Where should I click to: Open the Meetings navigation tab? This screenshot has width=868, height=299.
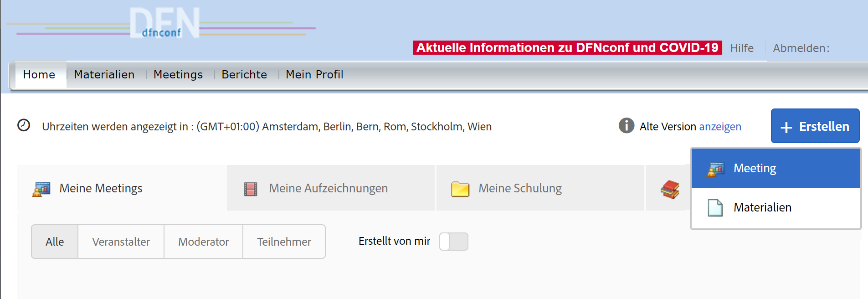click(x=178, y=75)
